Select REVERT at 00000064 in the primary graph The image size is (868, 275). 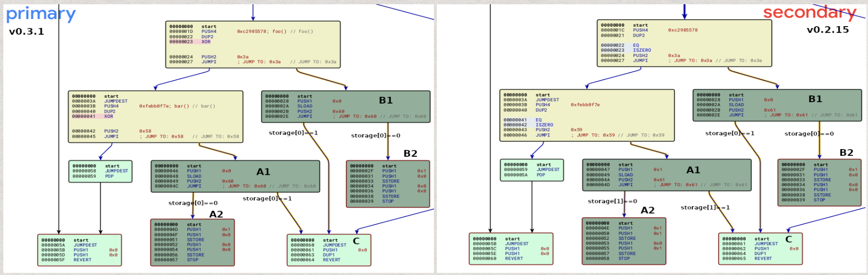[x=316, y=260]
